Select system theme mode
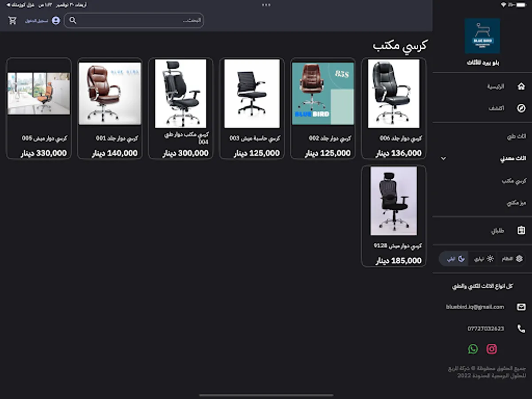532x399 pixels. point(512,258)
